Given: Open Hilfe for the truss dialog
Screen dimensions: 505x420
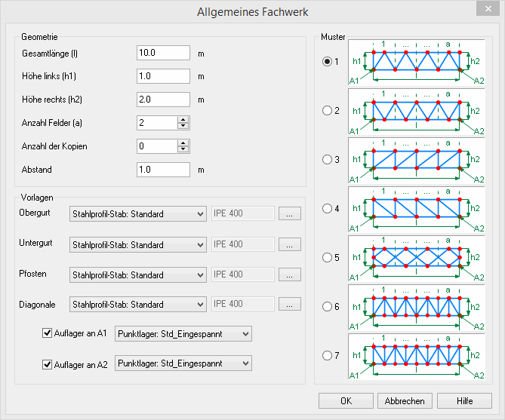Looking at the screenshot, I should [x=464, y=400].
